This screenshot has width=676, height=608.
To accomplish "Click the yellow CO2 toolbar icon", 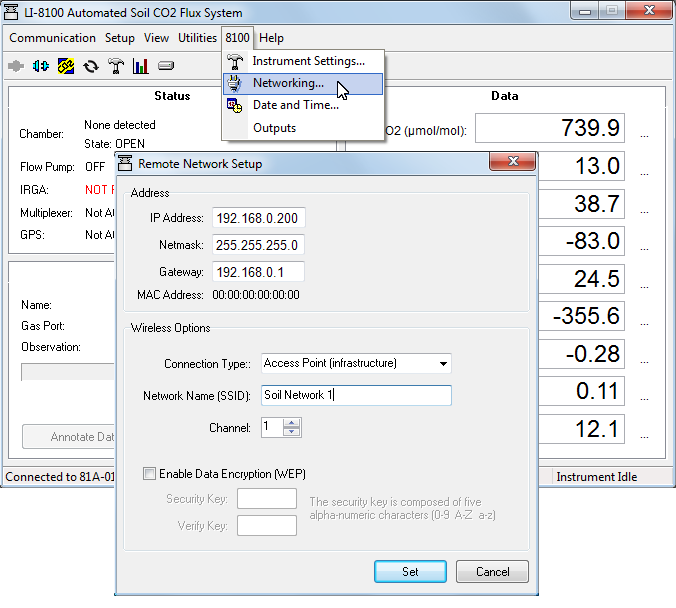I will 66,66.
